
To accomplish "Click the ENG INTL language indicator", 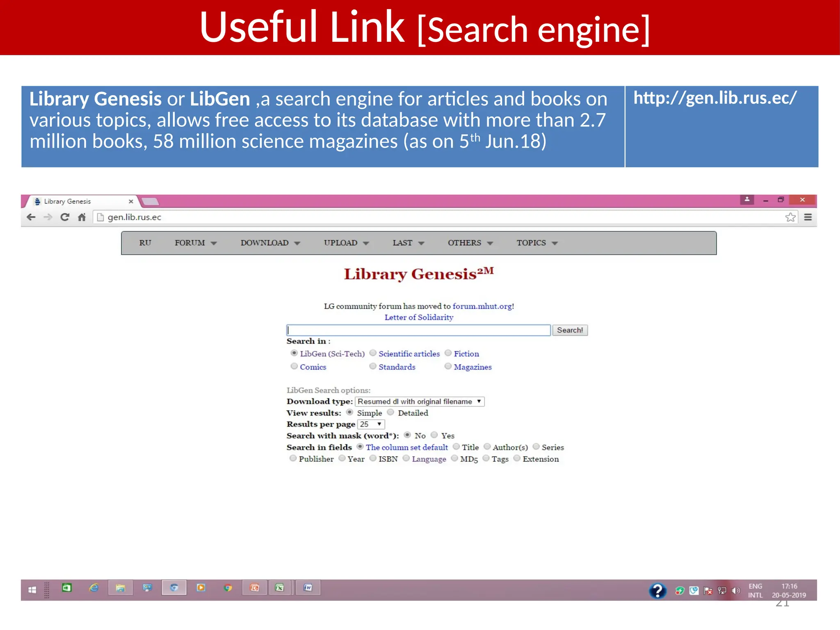I will coord(755,591).
